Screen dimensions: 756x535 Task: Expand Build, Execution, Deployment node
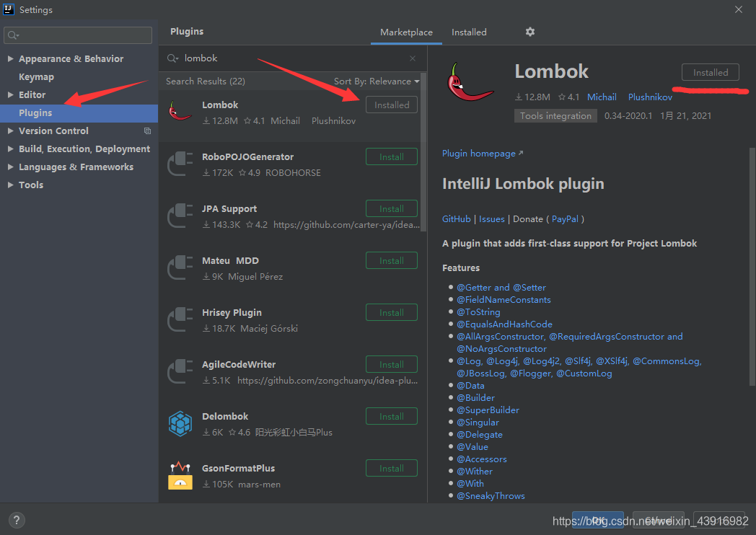pos(11,149)
